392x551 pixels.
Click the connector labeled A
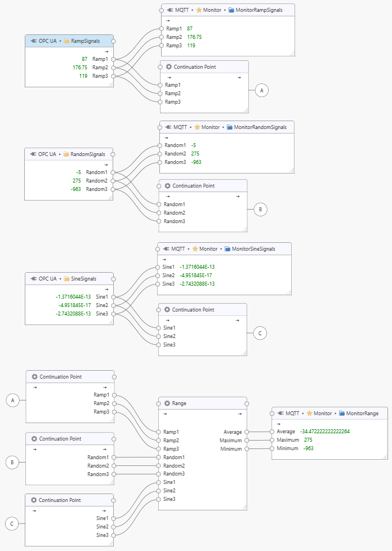click(x=261, y=89)
